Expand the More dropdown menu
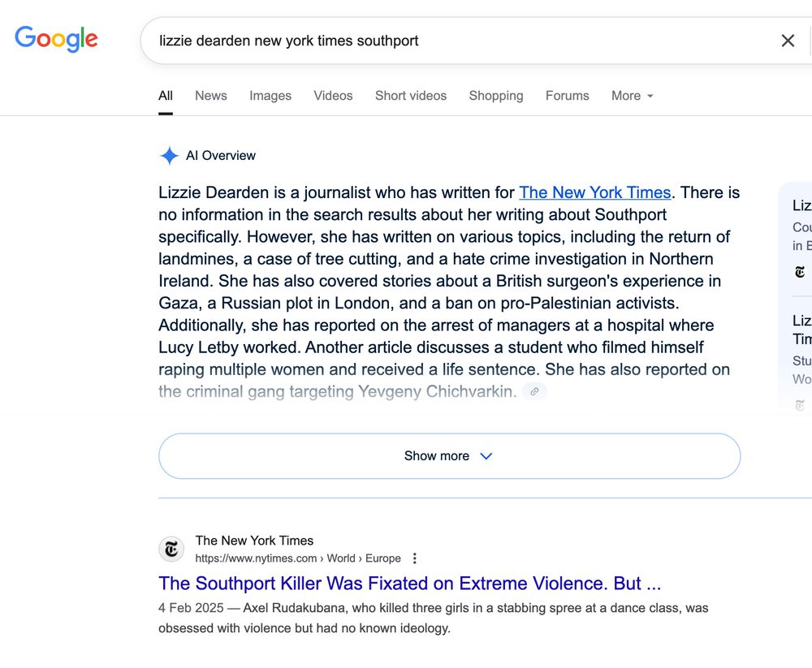 [x=632, y=96]
